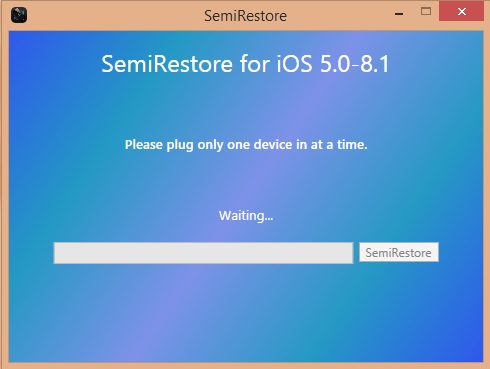Click the SemiRestore button

[x=399, y=252]
